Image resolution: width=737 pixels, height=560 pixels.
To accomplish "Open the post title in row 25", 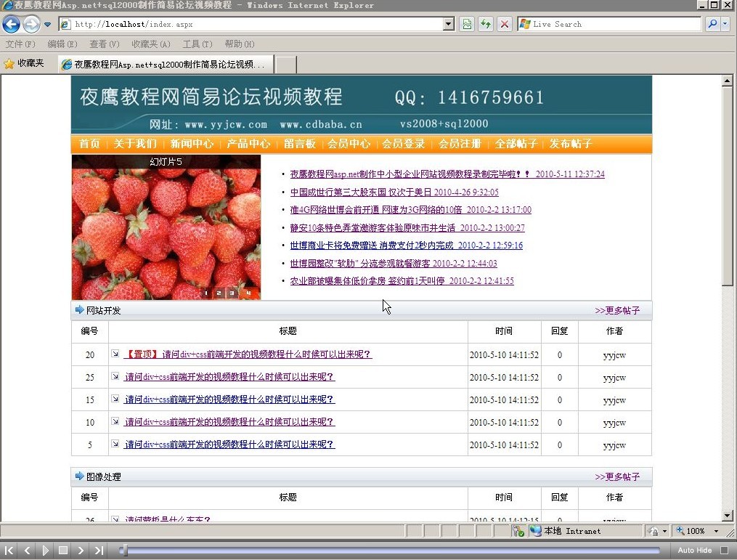I will click(x=229, y=377).
